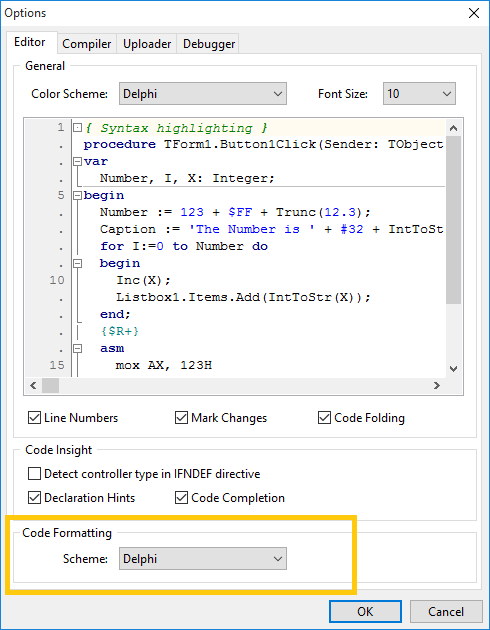Click the vertical scrollbar thumb in preview
490x630 pixels.
click(453, 220)
